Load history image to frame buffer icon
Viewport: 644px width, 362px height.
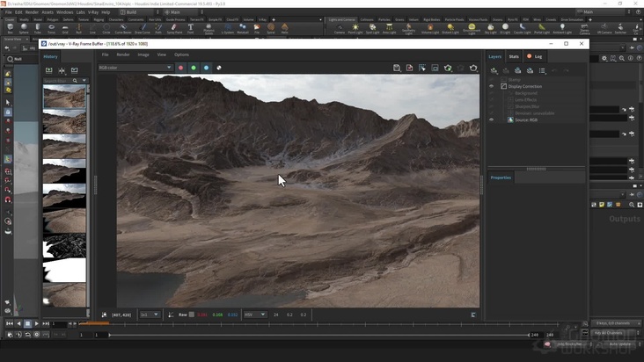click(74, 70)
